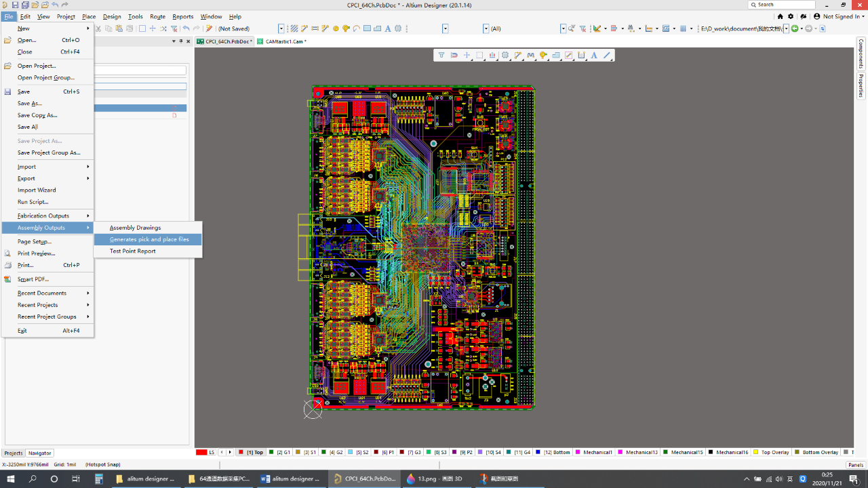Open Windows Start button
Screen dimensions: 868x488
pos(12,479)
